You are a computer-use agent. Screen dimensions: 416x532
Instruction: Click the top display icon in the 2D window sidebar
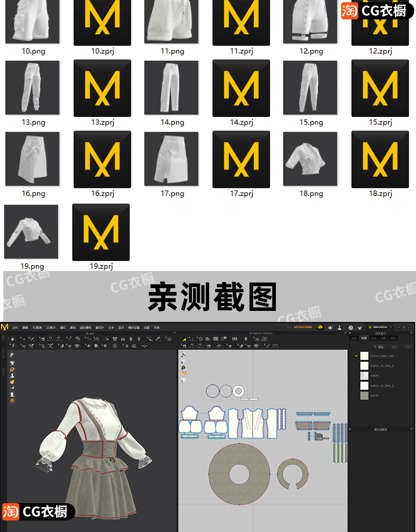[184, 355]
